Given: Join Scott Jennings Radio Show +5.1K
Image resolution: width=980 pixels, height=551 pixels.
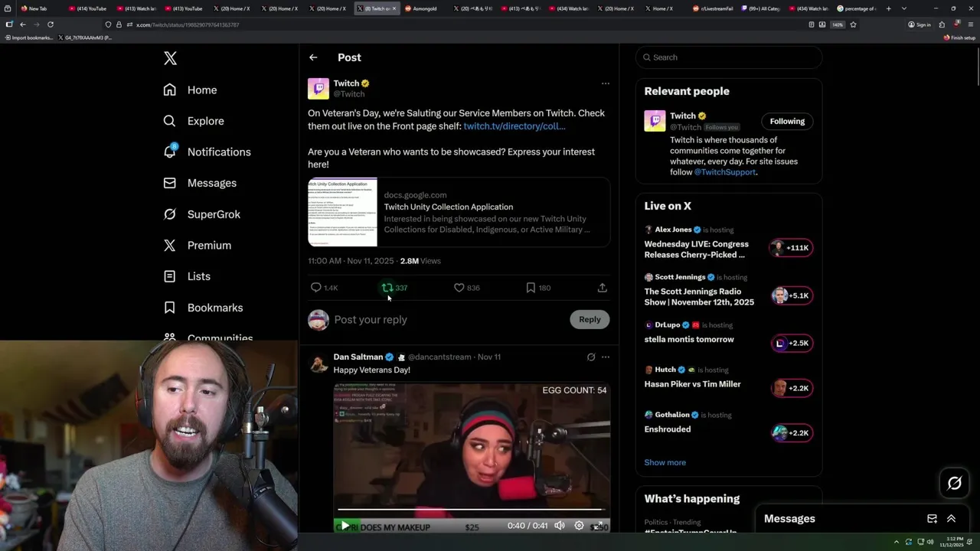Looking at the screenshot, I should (x=791, y=295).
